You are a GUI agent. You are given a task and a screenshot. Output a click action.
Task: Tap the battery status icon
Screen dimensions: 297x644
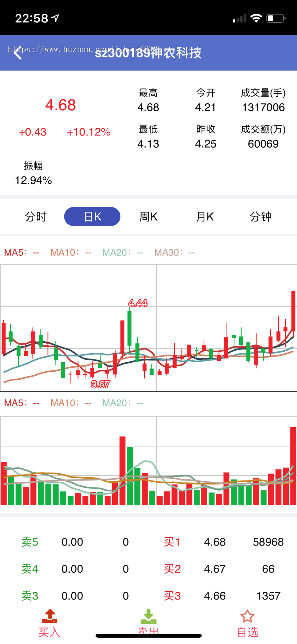click(276, 18)
